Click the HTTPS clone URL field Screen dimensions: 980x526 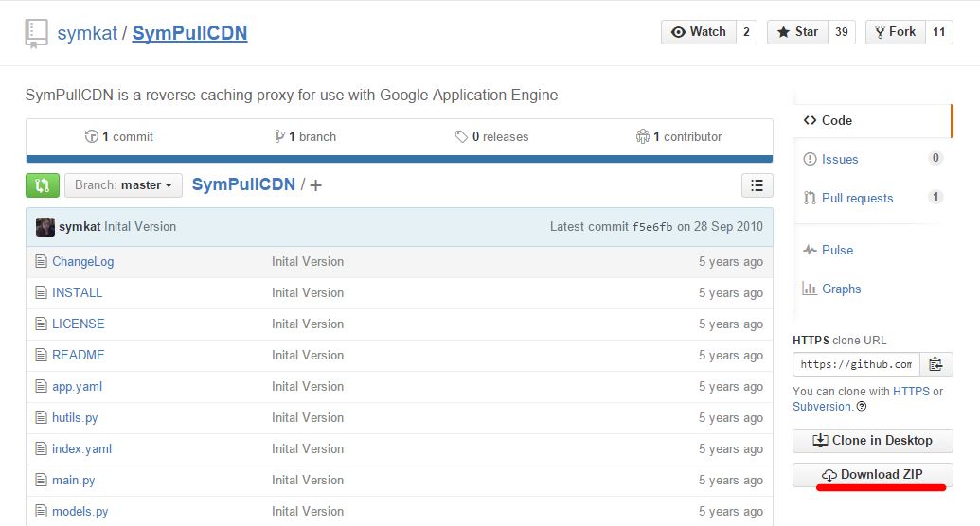point(856,364)
